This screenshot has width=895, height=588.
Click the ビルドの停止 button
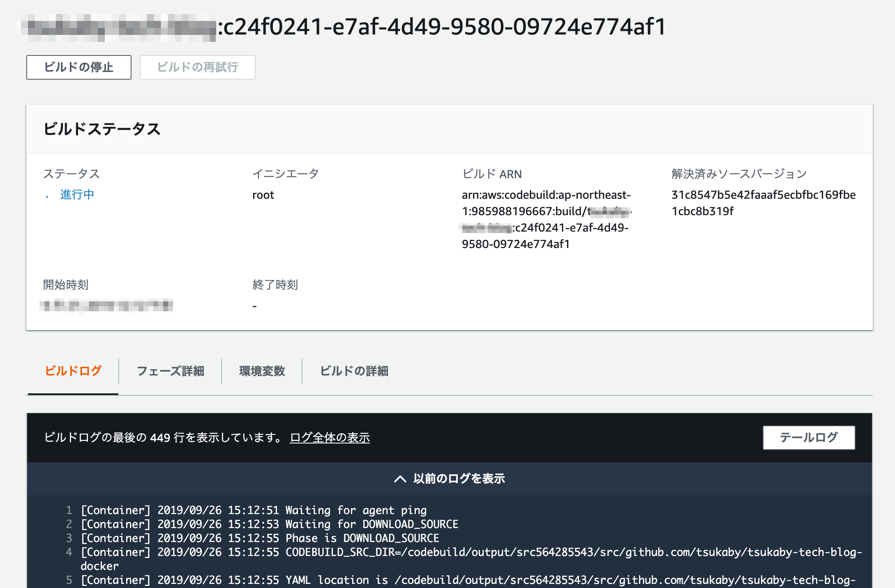click(x=78, y=67)
